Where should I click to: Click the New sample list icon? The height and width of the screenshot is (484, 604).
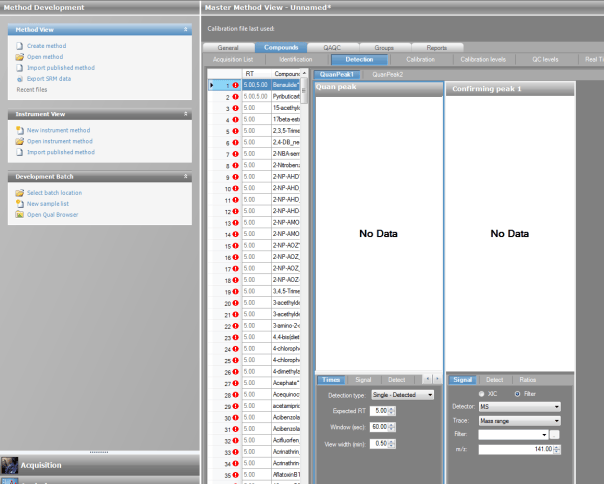pyautogui.click(x=19, y=203)
